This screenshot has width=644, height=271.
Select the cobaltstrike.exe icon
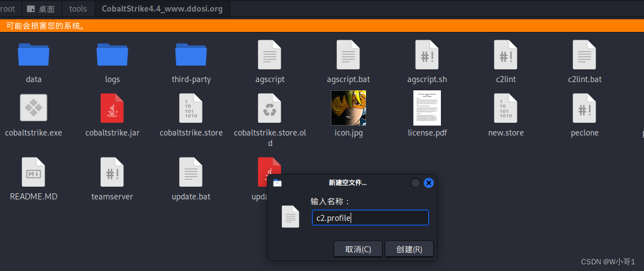click(34, 108)
